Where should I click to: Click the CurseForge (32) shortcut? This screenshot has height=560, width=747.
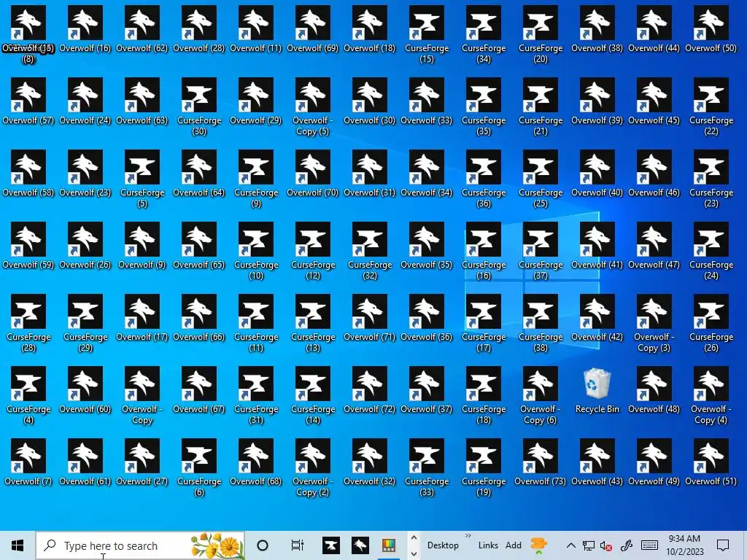click(370, 251)
